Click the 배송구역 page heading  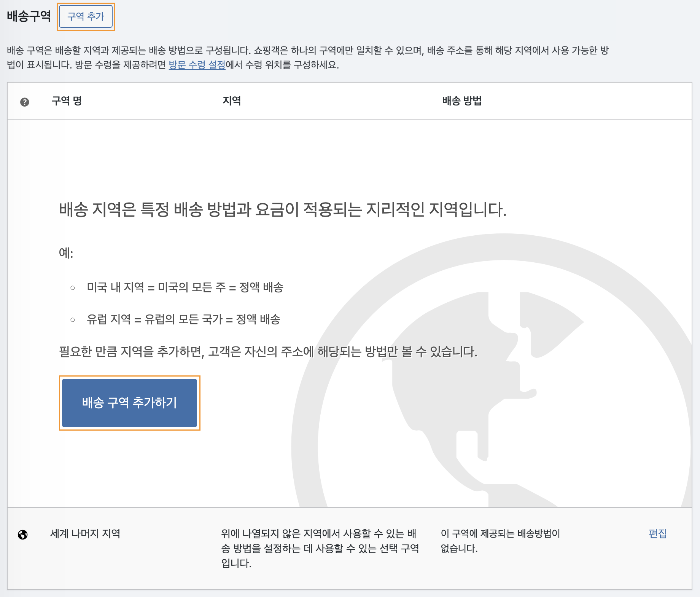(x=29, y=16)
